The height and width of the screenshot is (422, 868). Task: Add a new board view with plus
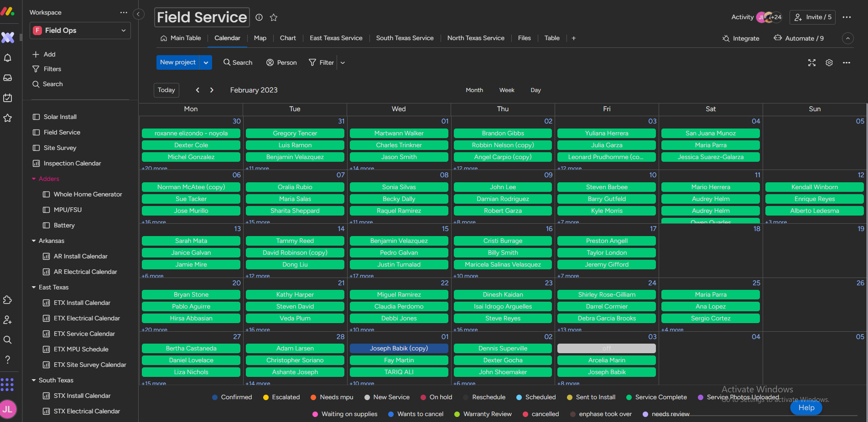(574, 38)
